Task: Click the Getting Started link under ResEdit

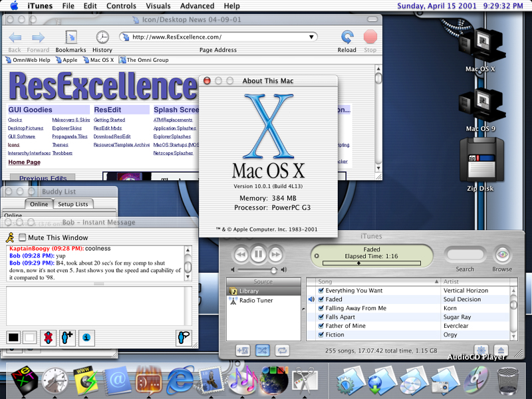Action: [x=109, y=120]
